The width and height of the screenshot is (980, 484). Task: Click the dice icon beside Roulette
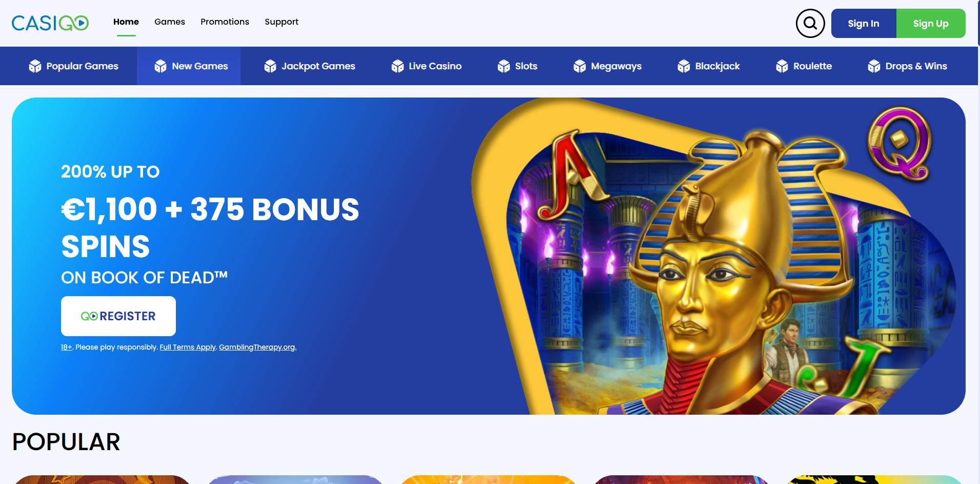click(x=782, y=66)
